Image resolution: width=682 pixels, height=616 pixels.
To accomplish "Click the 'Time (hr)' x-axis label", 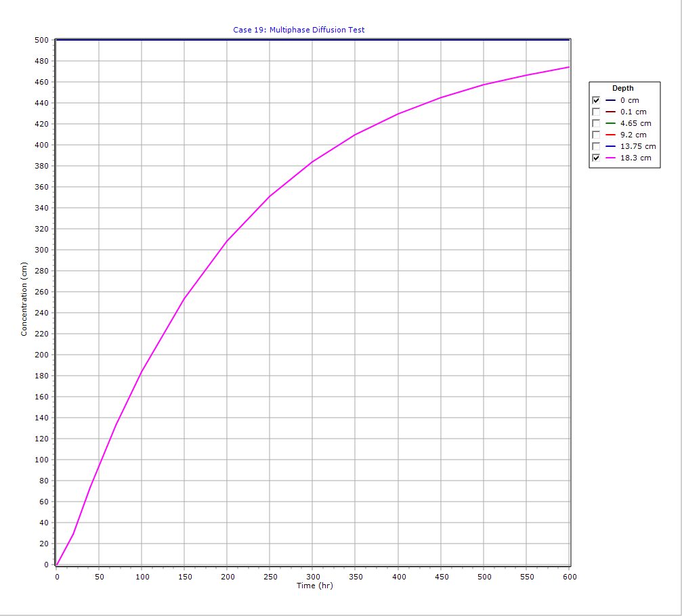I will tap(314, 586).
